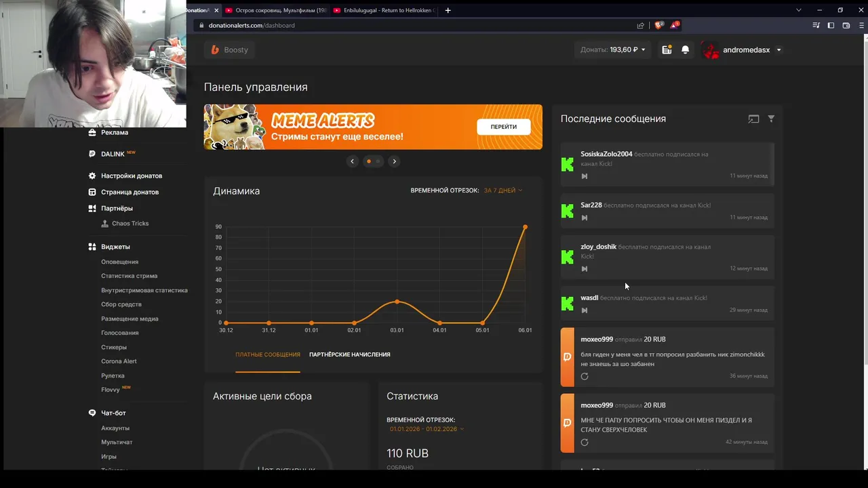Skip alert for Sar228 message
Viewport: 868px width, 488px height.
point(585,218)
